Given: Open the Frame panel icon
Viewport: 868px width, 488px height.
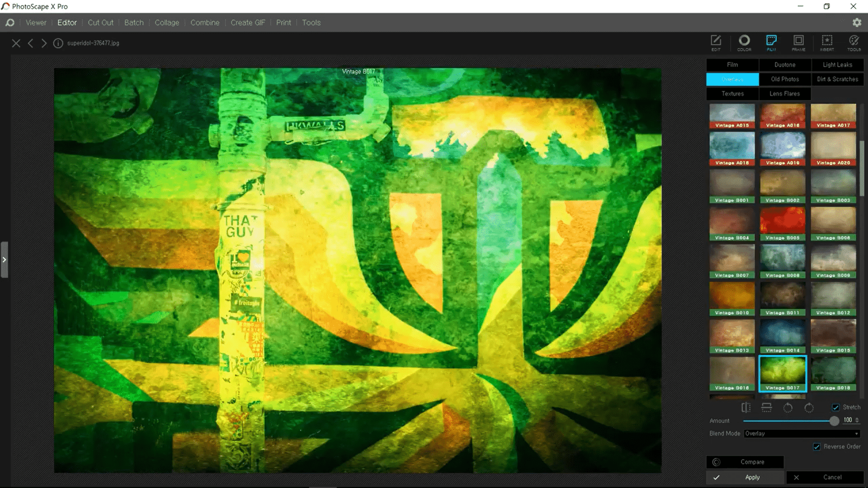Looking at the screenshot, I should pyautogui.click(x=799, y=42).
